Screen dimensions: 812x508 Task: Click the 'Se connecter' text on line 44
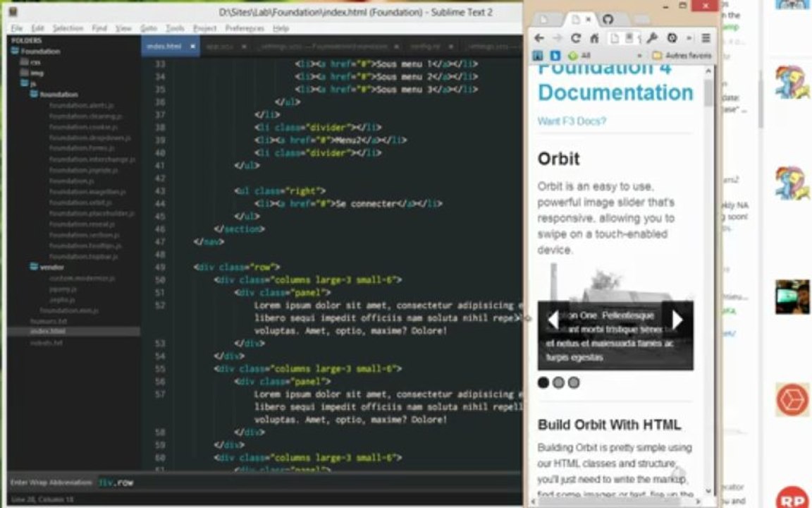click(367, 204)
